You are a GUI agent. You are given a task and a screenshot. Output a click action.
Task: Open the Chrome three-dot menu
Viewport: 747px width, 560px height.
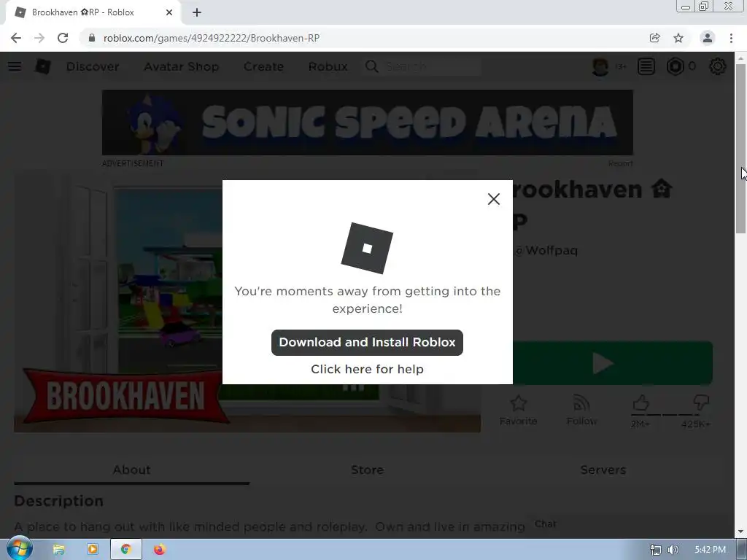pos(731,38)
